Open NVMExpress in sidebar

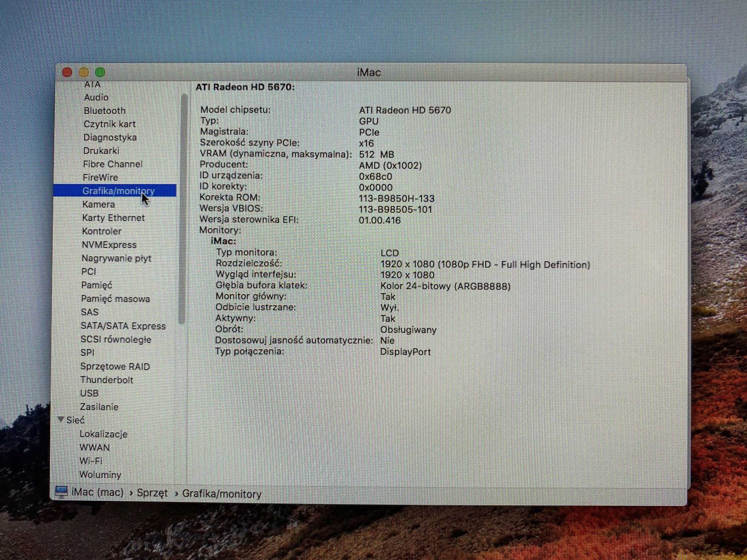point(109,245)
